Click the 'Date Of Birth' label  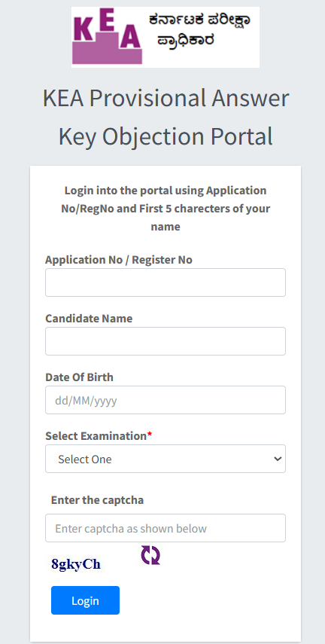[79, 377]
